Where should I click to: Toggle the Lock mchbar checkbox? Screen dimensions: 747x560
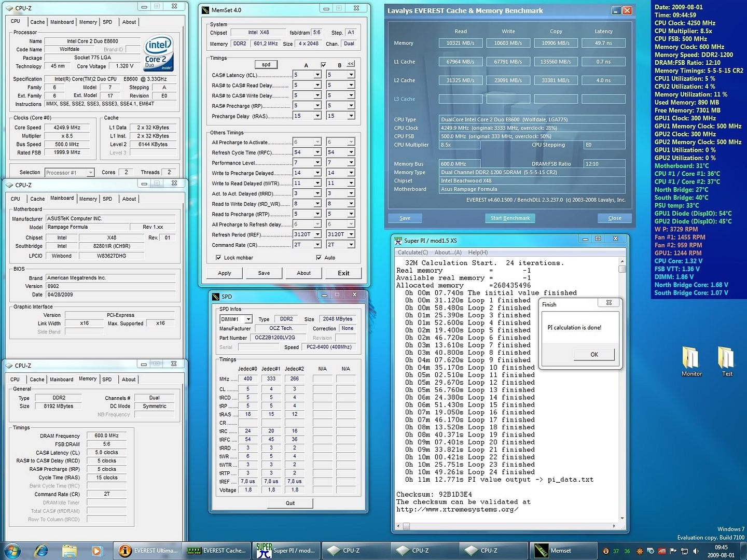[x=218, y=257]
